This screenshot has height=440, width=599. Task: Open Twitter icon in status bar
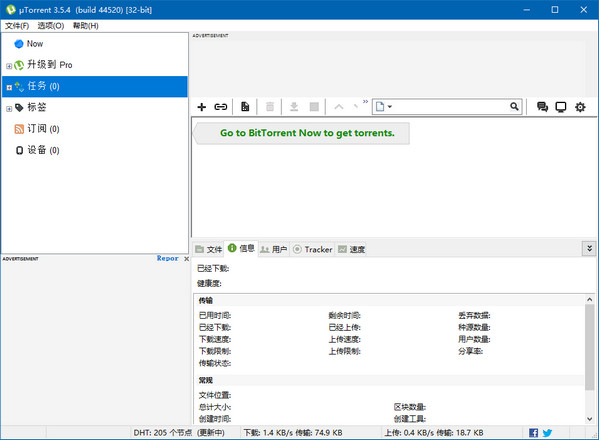coord(547,433)
